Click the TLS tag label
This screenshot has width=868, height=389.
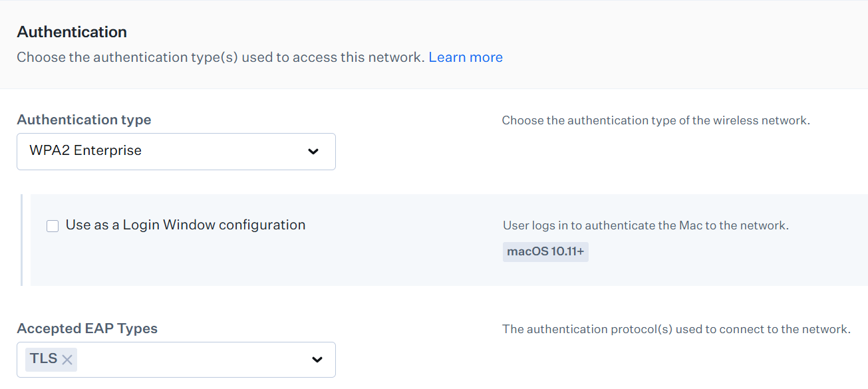(43, 359)
